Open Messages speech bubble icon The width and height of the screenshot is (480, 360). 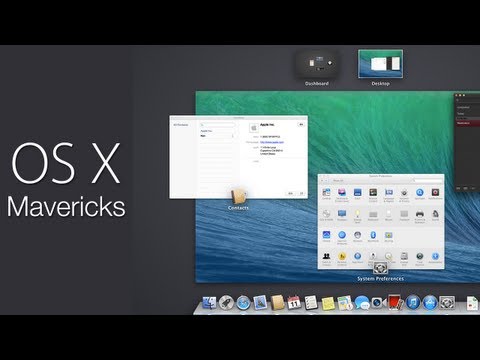pyautogui.click(x=362, y=303)
